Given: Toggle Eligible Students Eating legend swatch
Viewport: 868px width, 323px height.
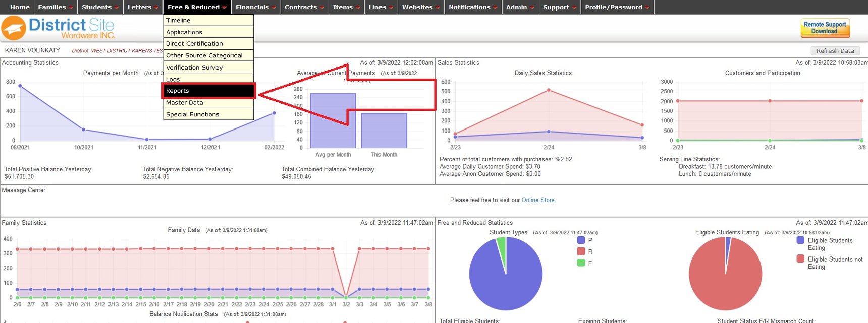Looking at the screenshot, I should [x=800, y=240].
